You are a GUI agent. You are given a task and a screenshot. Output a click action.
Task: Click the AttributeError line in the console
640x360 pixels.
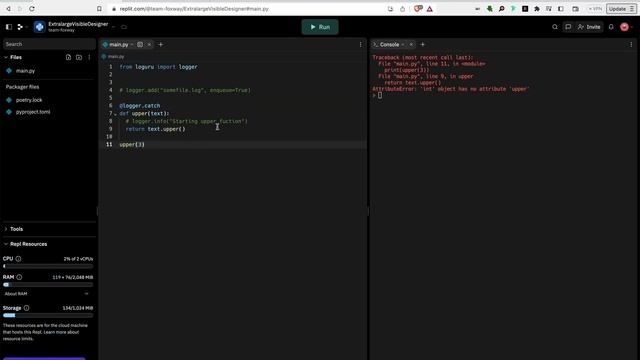pyautogui.click(x=451, y=89)
